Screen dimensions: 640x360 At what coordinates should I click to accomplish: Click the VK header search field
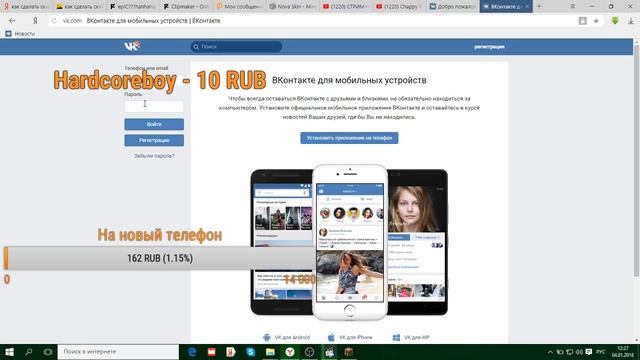coord(236,47)
